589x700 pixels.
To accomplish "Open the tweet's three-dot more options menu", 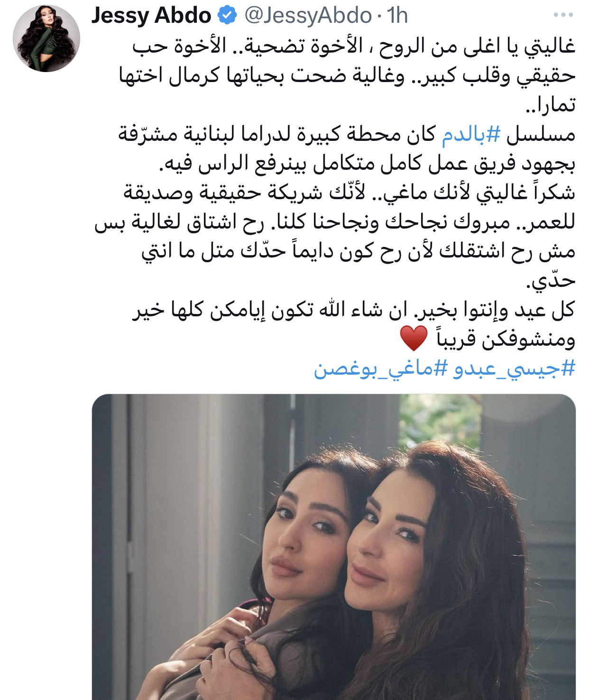I will (563, 15).
